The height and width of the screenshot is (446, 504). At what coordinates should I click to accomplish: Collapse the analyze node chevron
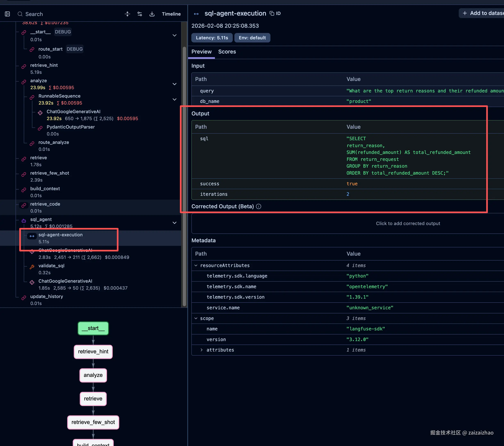point(174,84)
